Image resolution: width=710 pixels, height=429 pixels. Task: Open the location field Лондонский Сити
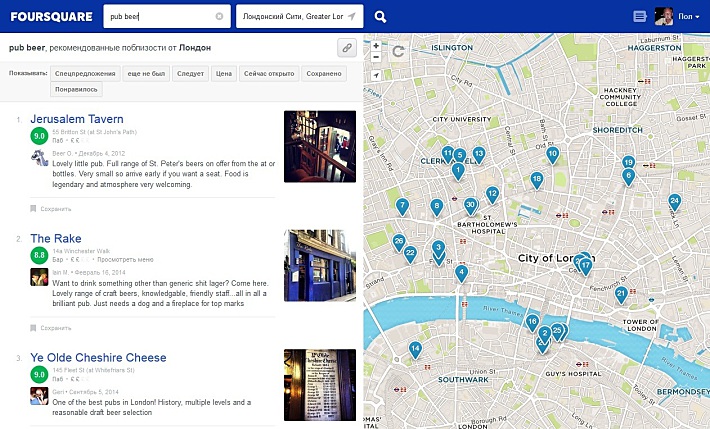290,17
